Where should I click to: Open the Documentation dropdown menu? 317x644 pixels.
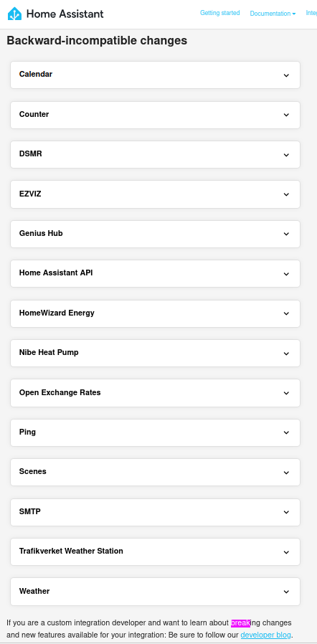click(273, 14)
